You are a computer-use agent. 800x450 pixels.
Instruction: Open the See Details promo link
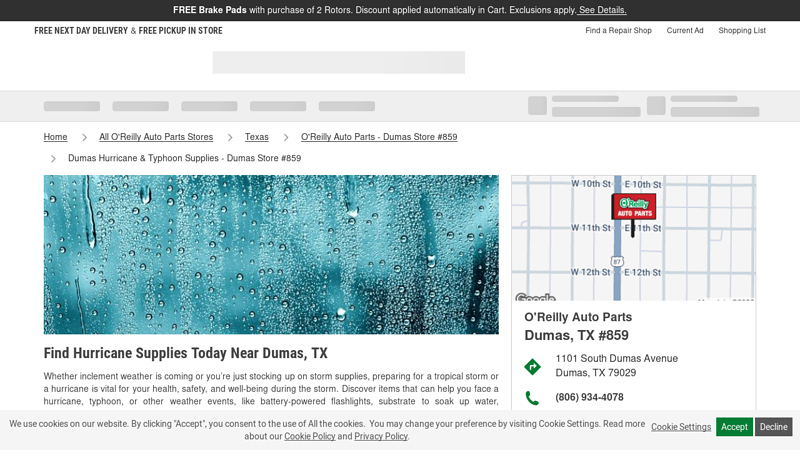tap(602, 10)
